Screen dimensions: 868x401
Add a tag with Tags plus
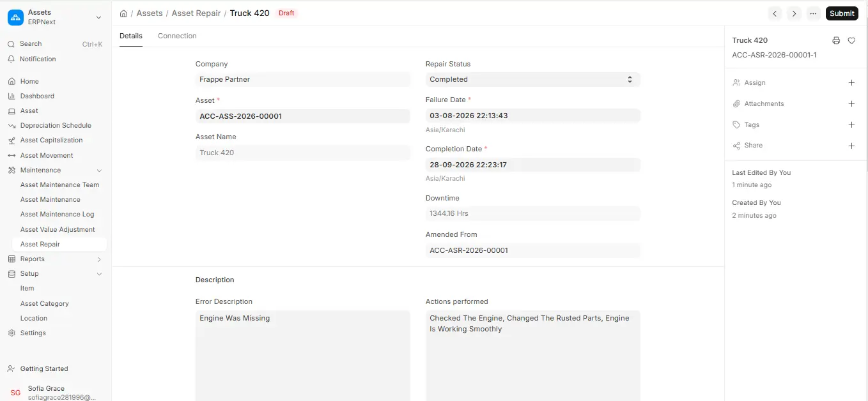coord(851,125)
